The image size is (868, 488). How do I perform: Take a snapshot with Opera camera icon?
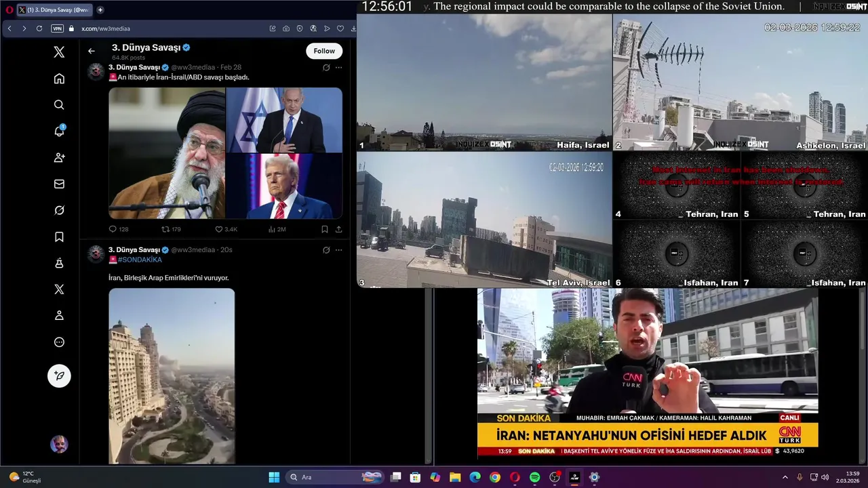286,28
